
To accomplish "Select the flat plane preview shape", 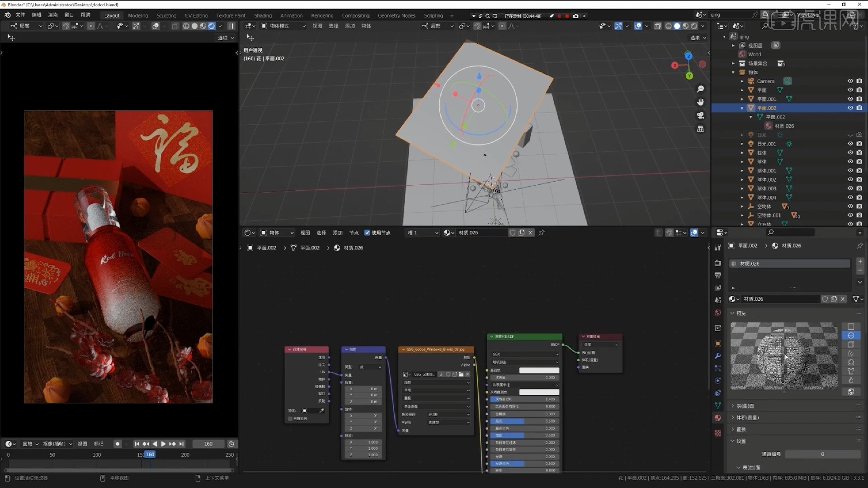I will [x=851, y=327].
